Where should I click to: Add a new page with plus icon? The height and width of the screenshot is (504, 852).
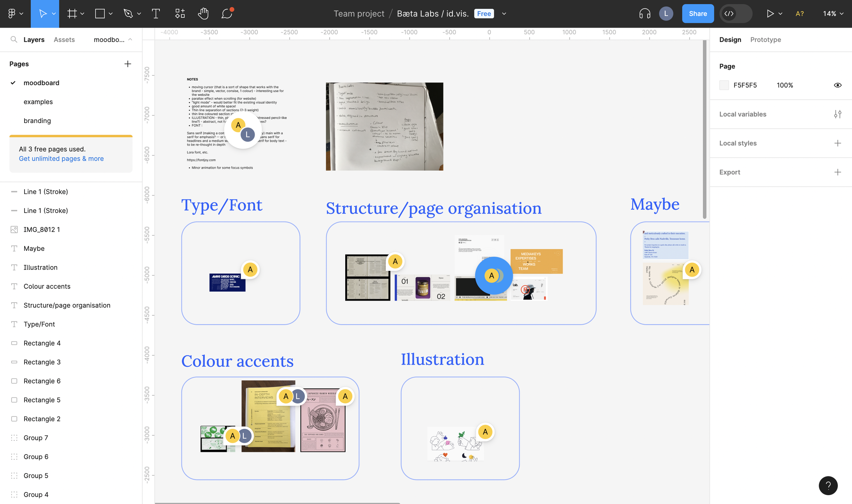point(128,64)
